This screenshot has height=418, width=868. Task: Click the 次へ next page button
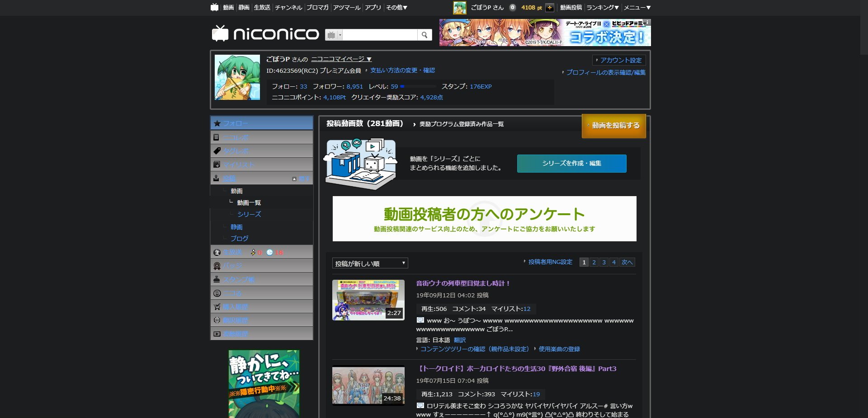click(627, 262)
